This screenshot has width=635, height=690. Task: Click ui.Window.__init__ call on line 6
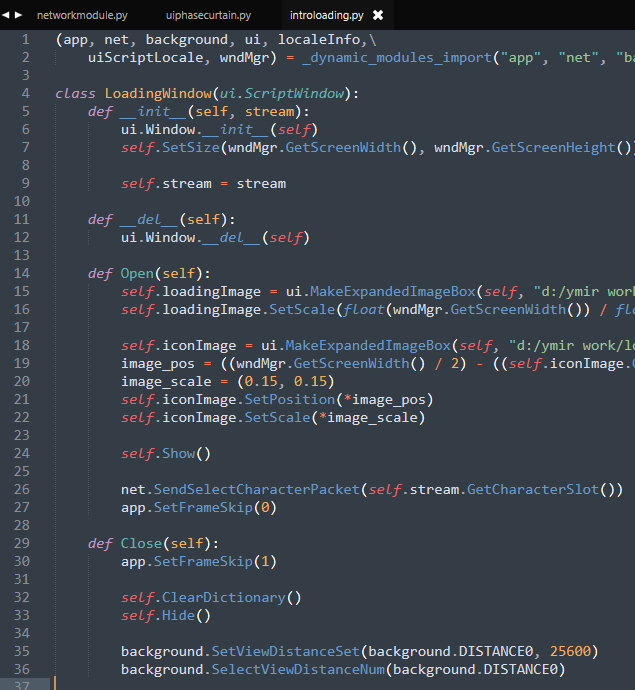[219, 129]
